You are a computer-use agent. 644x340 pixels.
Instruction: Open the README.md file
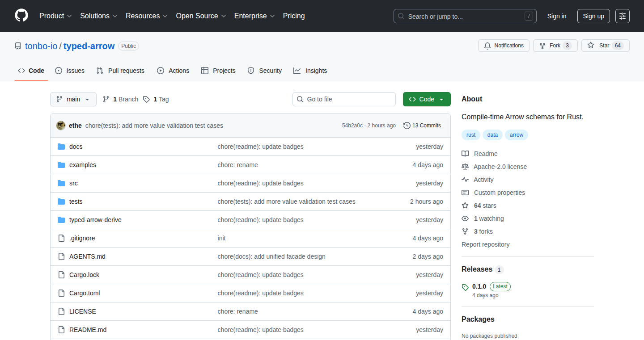point(88,330)
